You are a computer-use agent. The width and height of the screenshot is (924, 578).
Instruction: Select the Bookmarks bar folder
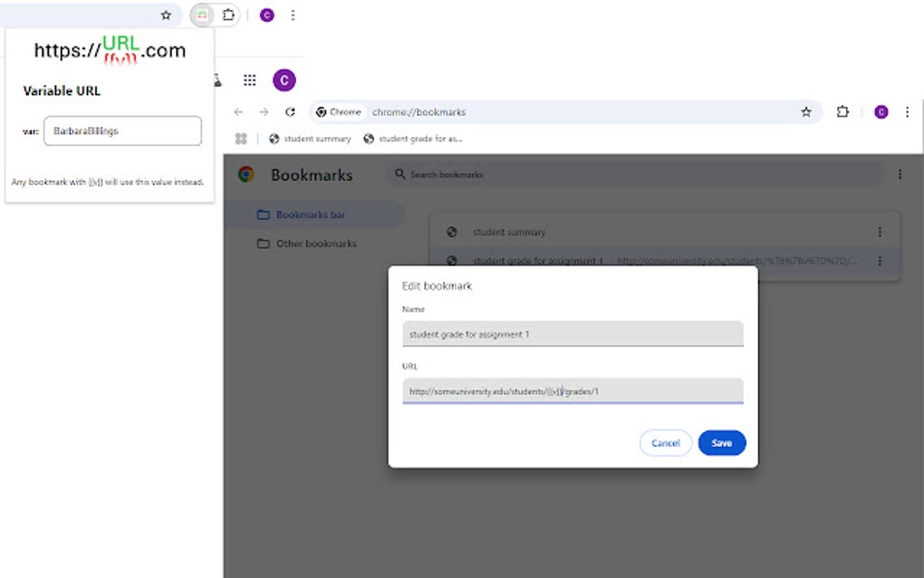pos(314,215)
